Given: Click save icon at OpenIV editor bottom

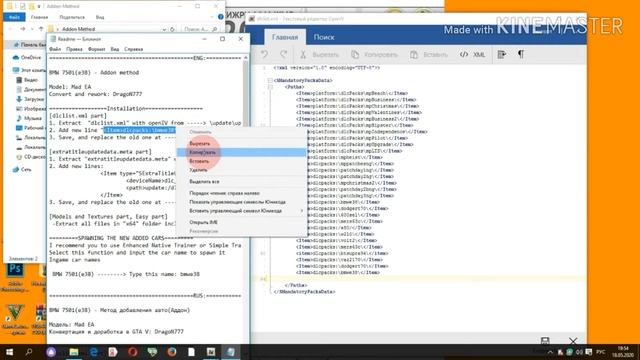Looking at the screenshot, I should (545, 340).
